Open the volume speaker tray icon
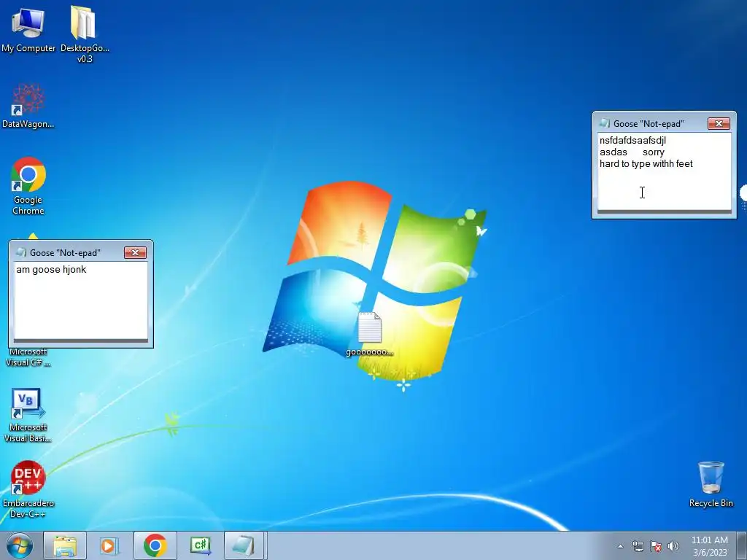The height and width of the screenshot is (560, 747). click(673, 546)
